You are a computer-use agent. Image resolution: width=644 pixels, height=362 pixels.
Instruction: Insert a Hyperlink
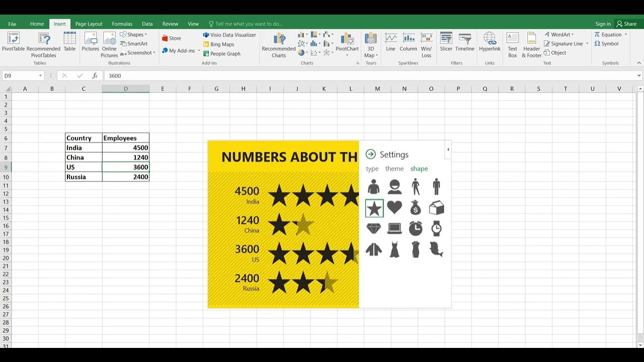click(x=490, y=42)
